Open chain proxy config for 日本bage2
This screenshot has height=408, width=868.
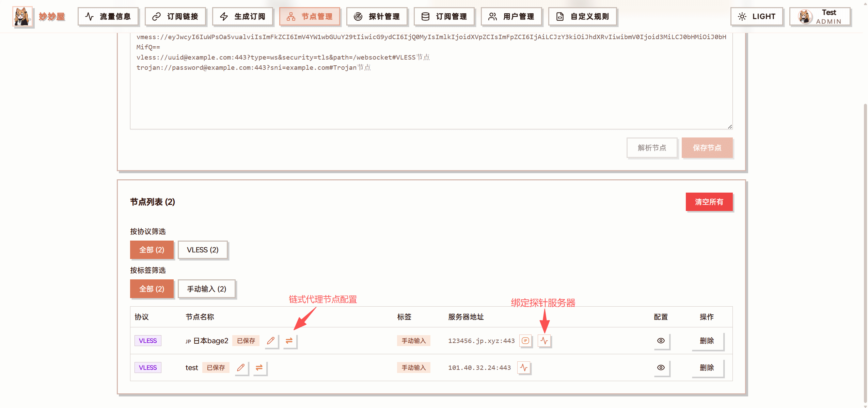click(289, 341)
